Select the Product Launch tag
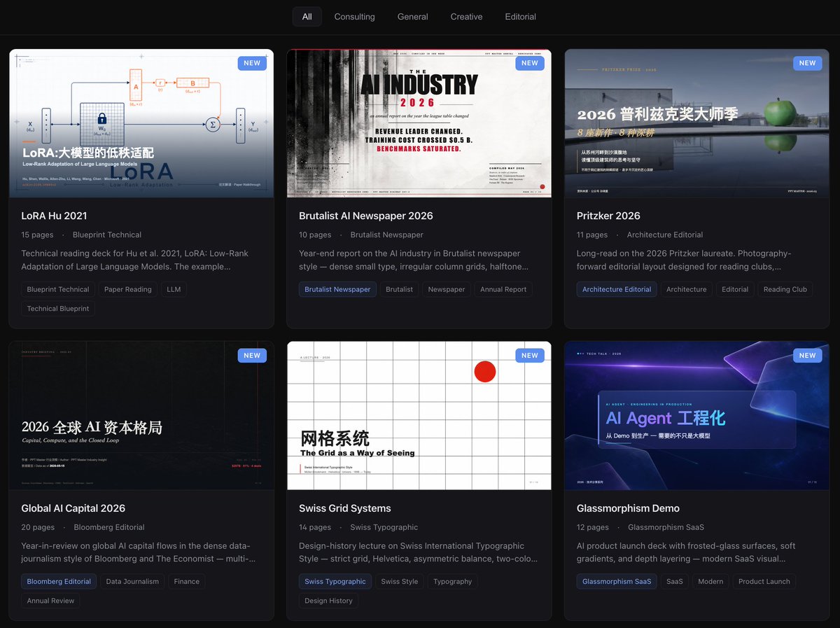 [x=764, y=581]
